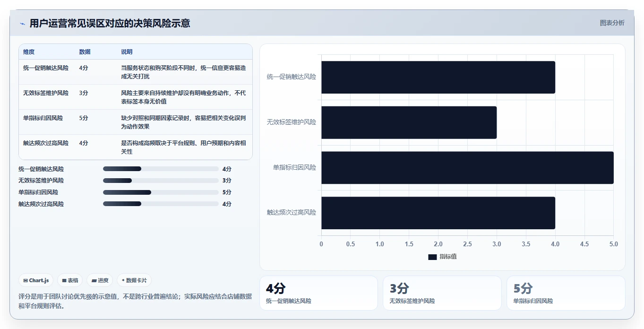
Task: Click the chart bar for 无效标签维护风险
Action: (x=409, y=122)
